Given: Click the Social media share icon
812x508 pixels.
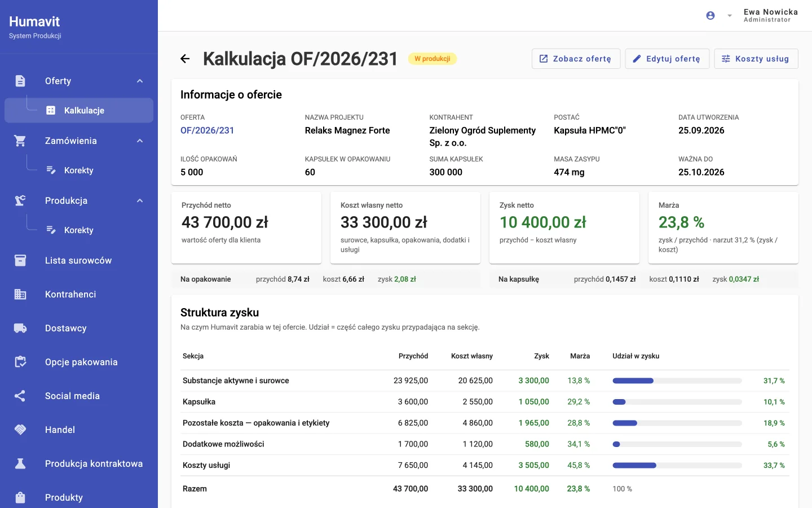Looking at the screenshot, I should pyautogui.click(x=20, y=396).
